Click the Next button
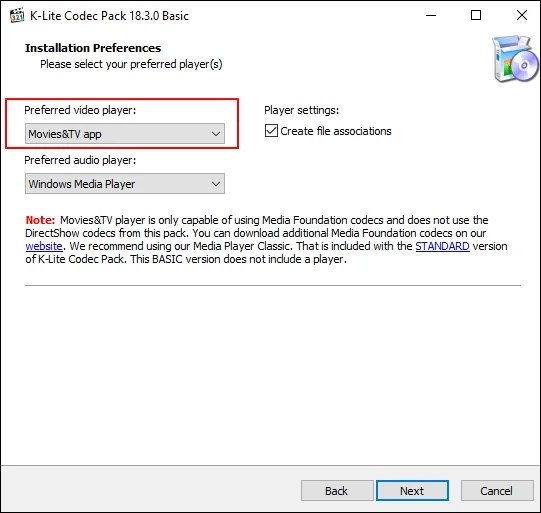 412,491
